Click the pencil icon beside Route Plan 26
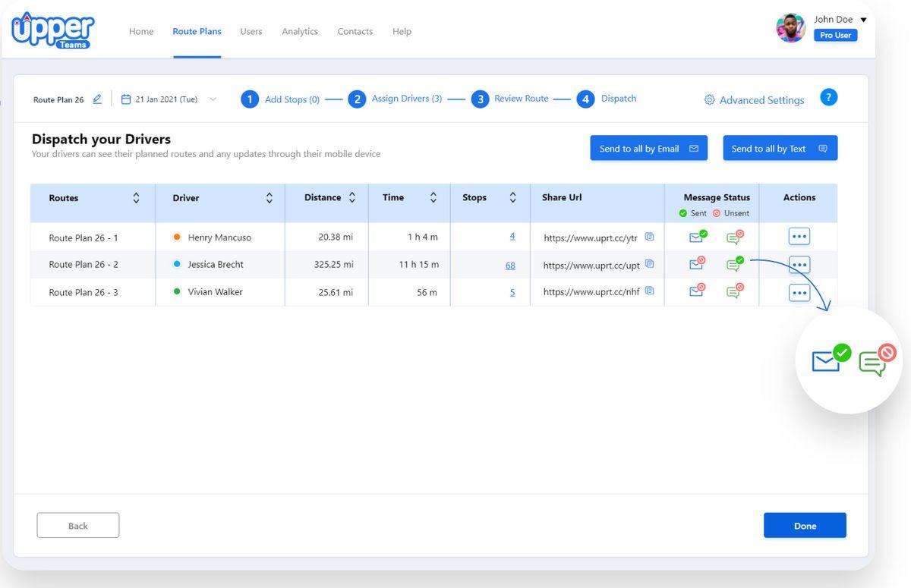 pyautogui.click(x=97, y=99)
